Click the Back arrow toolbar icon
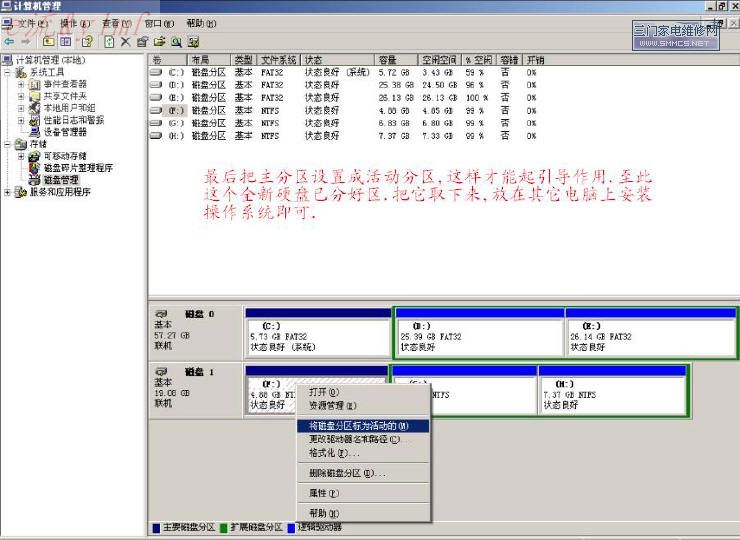 click(x=9, y=42)
